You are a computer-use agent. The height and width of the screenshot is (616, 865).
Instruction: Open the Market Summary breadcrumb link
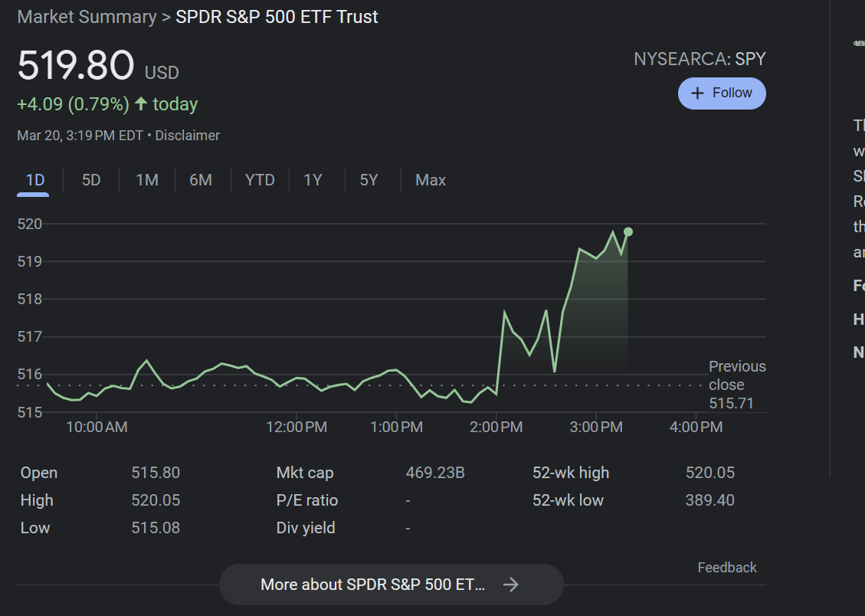(87, 17)
